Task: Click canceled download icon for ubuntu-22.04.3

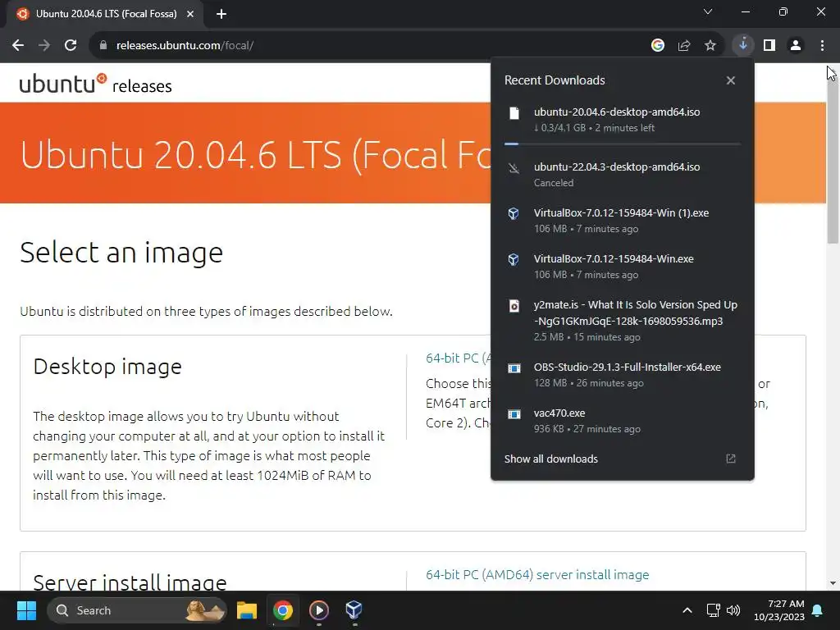Action: click(514, 169)
